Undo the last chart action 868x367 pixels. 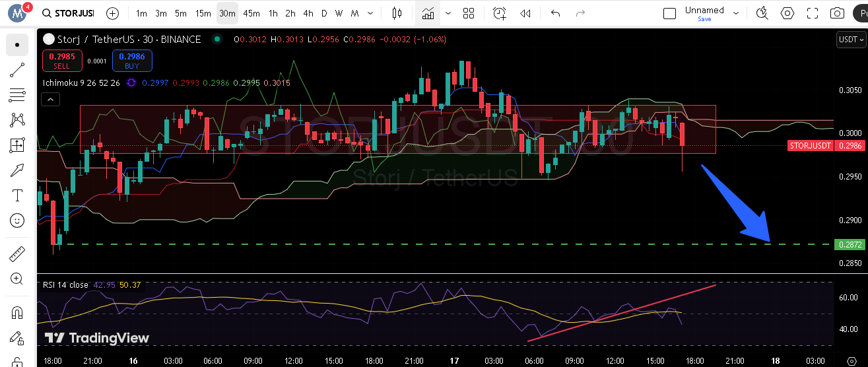pyautogui.click(x=555, y=13)
